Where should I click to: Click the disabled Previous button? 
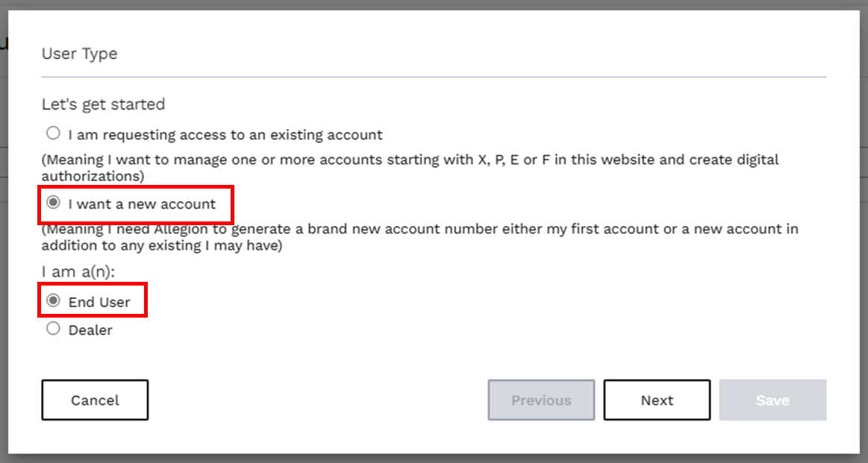[x=541, y=400]
